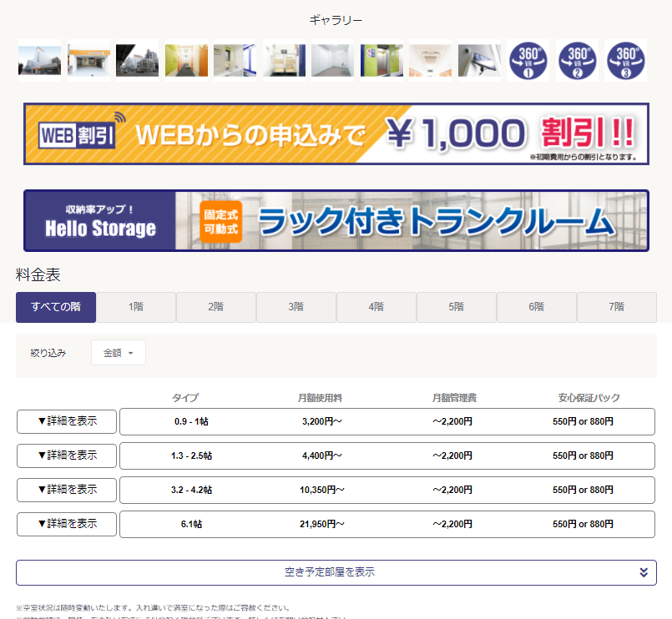
Task: Open the first gallery thumbnail of building exterior
Action: 39,60
